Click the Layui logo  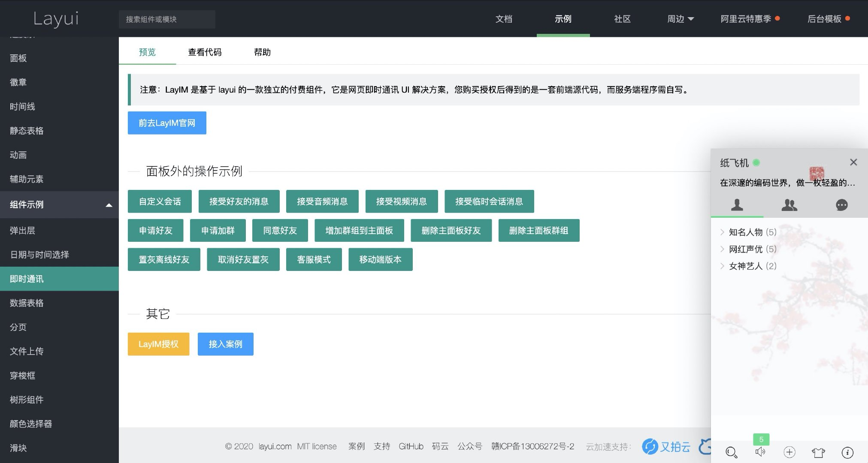pos(56,19)
